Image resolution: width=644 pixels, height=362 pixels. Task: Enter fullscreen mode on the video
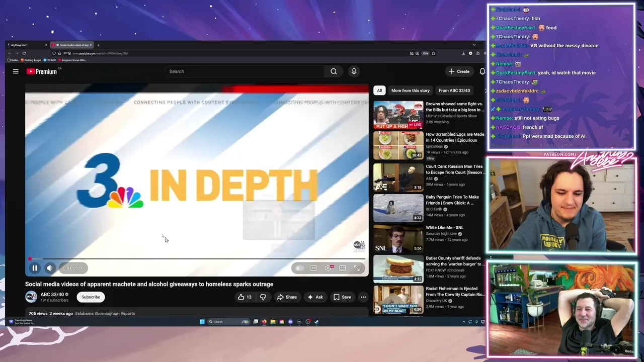coord(357,268)
